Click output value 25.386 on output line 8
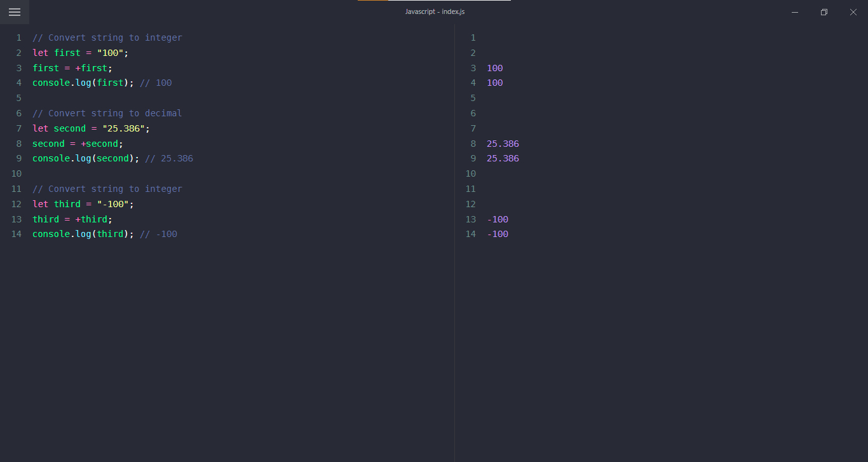Screen dimensions: 868x462 [x=503, y=144]
